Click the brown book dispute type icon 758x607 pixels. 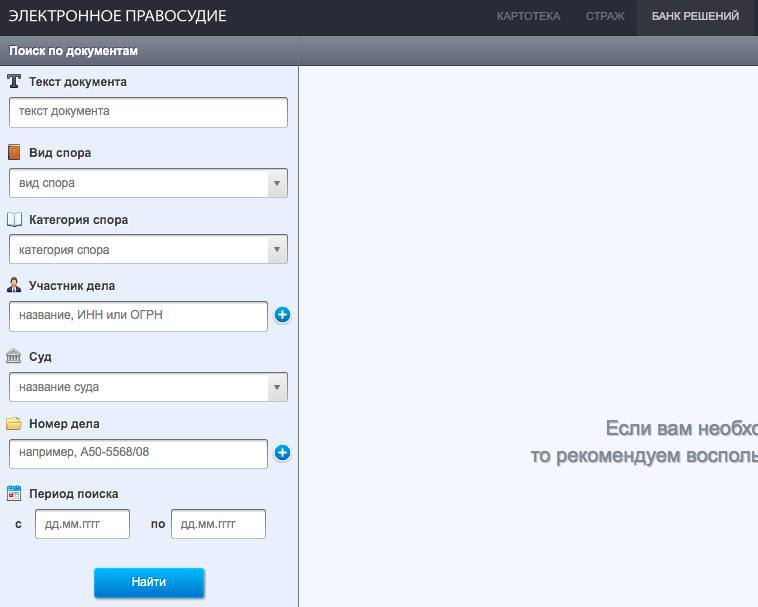click(x=14, y=152)
